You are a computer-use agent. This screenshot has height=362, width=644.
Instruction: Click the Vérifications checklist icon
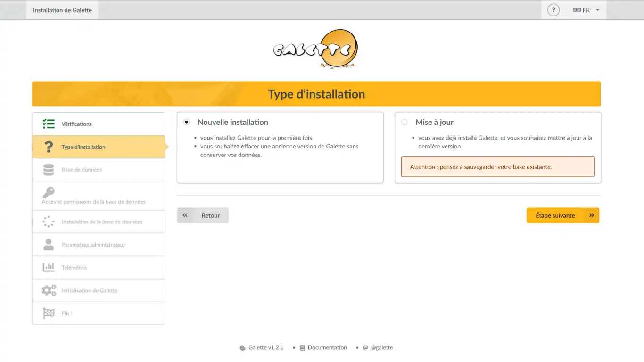tap(49, 124)
